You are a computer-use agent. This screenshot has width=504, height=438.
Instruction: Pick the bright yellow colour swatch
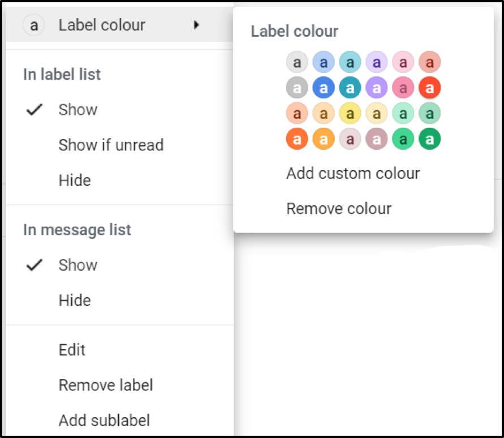click(350, 113)
